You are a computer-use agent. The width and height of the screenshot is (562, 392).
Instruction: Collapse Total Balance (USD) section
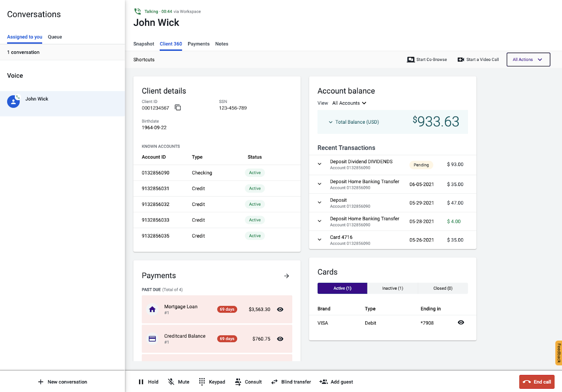[x=331, y=122]
